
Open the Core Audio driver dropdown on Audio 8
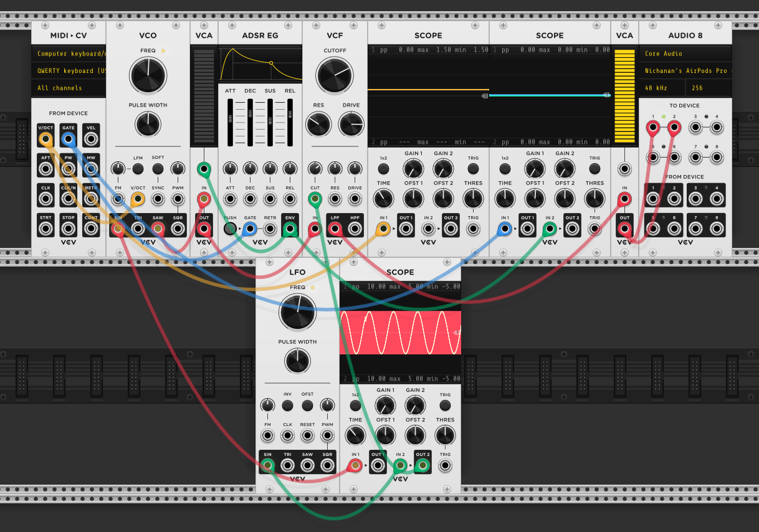click(x=685, y=54)
